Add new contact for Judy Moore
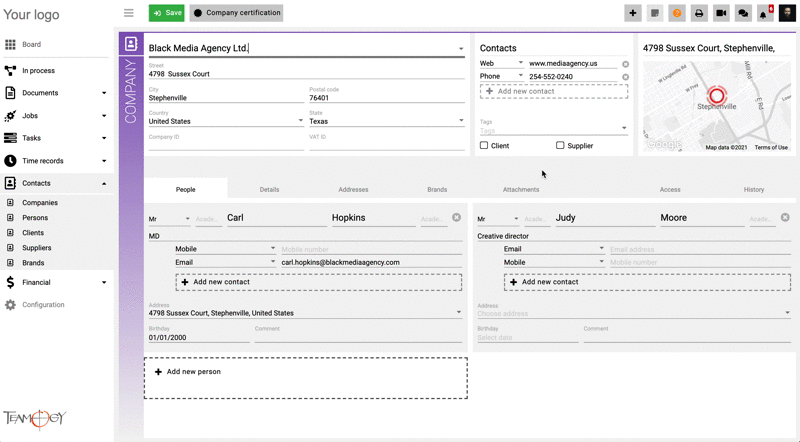This screenshot has height=442, width=800. 647,282
